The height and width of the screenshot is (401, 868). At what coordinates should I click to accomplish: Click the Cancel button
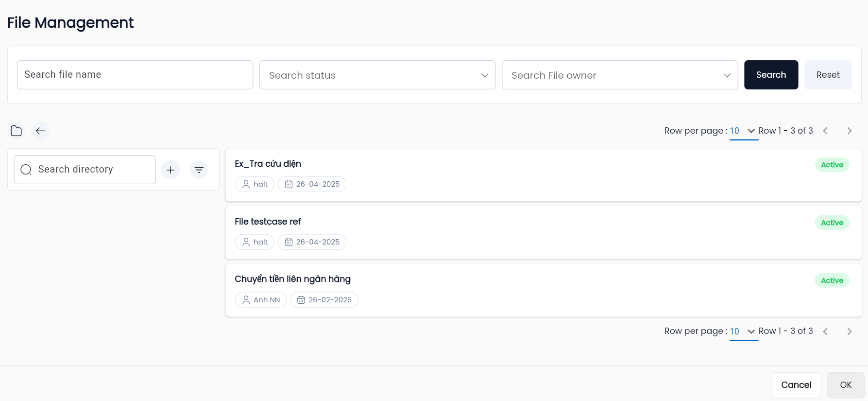(796, 385)
